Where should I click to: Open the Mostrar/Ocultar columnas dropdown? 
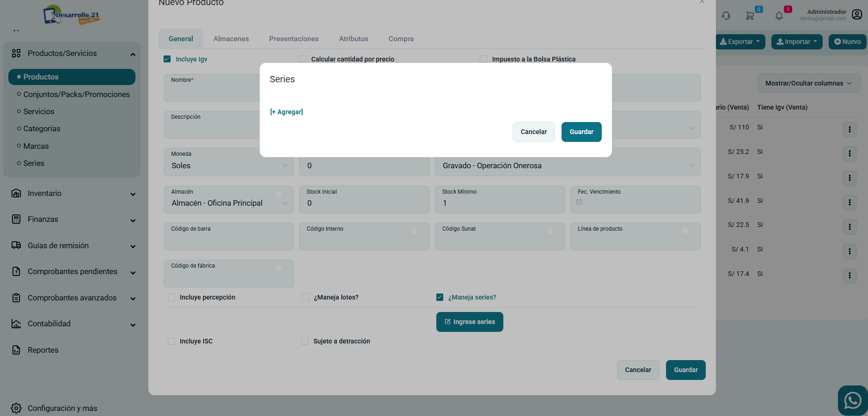coord(808,83)
